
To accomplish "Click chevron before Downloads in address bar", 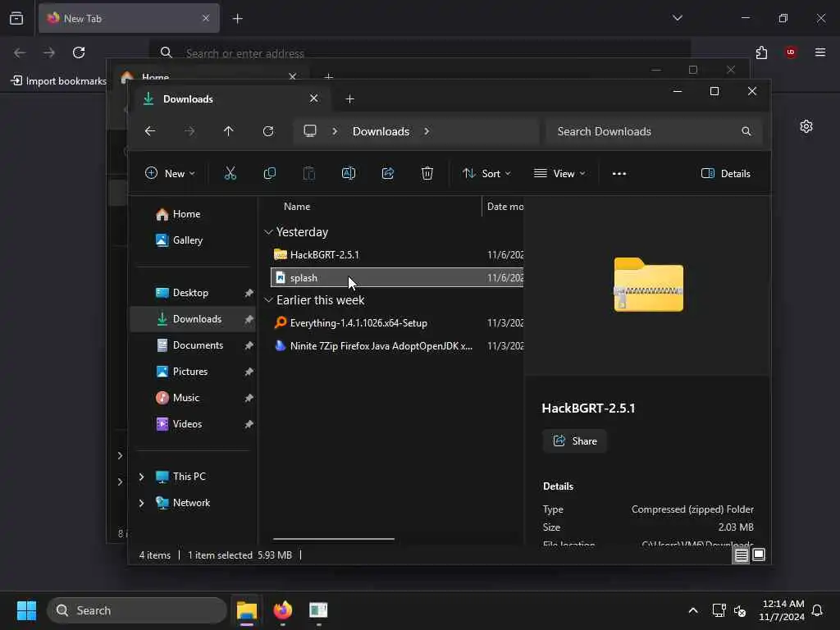I will [335, 131].
